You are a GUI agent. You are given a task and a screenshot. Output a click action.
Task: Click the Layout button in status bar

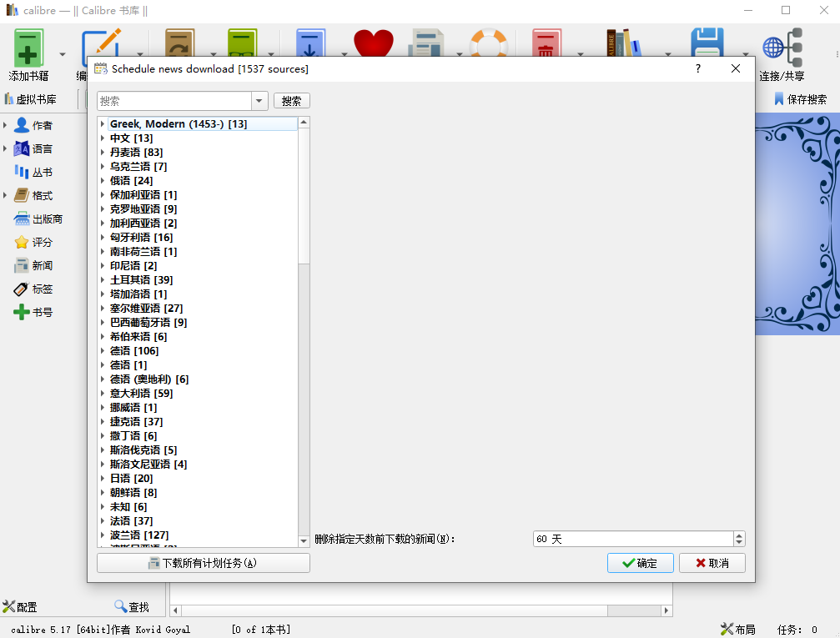pos(738,630)
